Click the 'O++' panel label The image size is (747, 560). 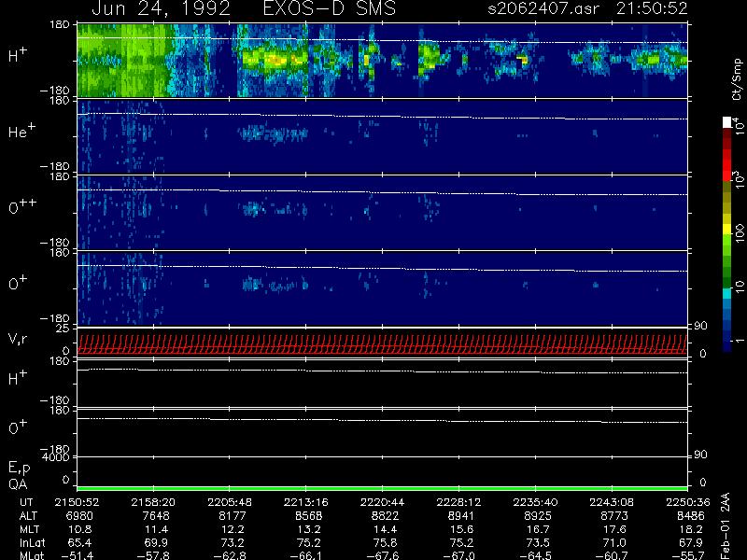click(22, 206)
